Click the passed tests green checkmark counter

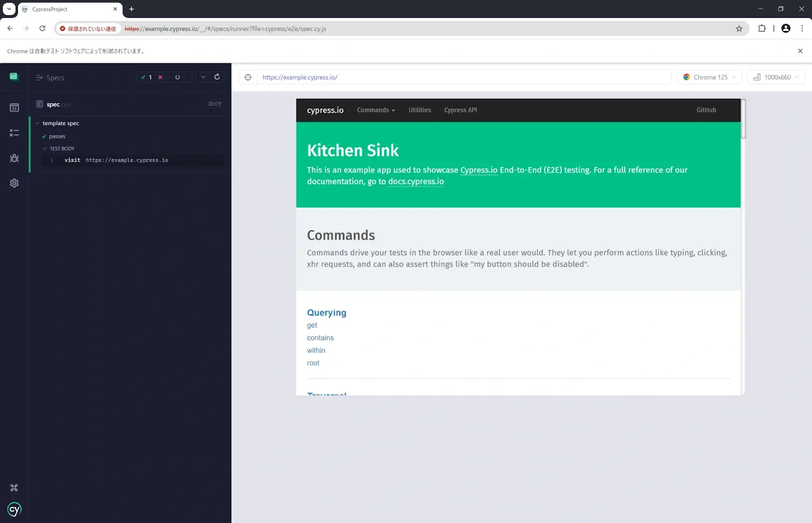[x=146, y=77]
